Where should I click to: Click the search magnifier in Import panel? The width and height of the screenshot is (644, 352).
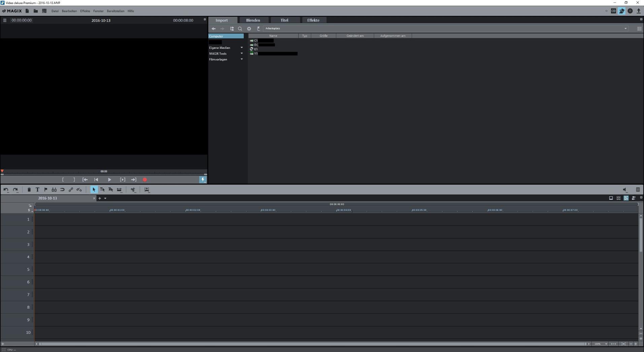coord(240,29)
